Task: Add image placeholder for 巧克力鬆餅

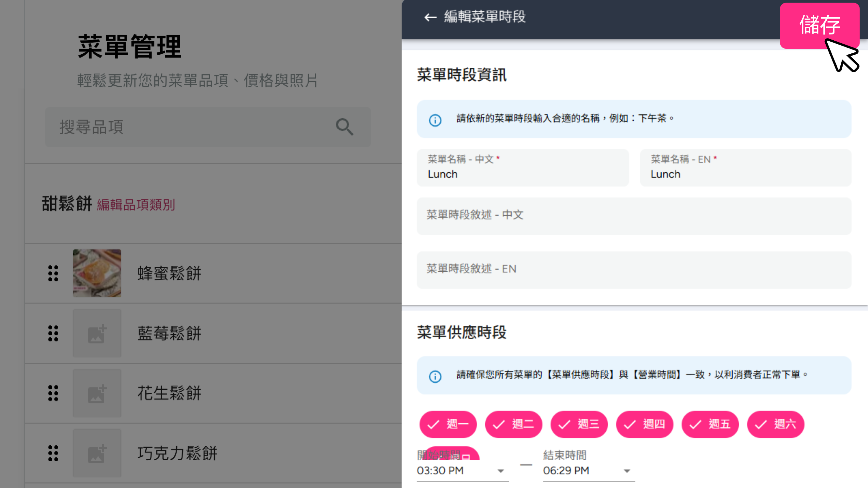Action: pos(97,453)
